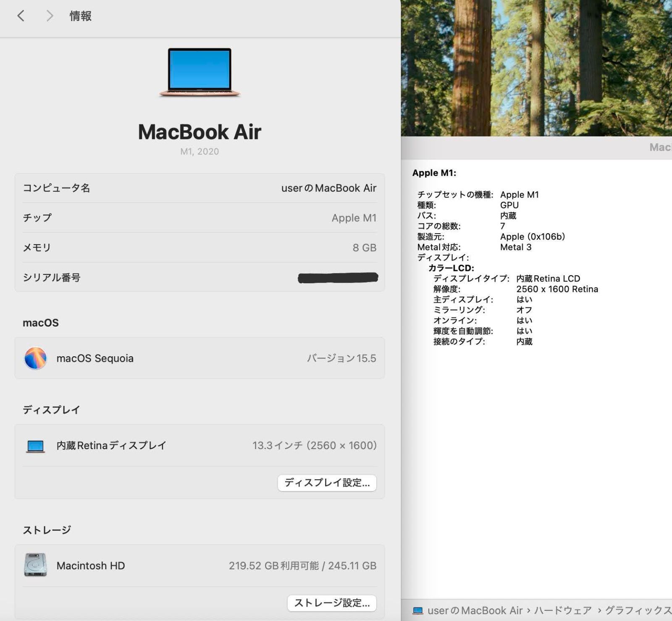Click the M1, 2020 model subtitle

click(199, 152)
